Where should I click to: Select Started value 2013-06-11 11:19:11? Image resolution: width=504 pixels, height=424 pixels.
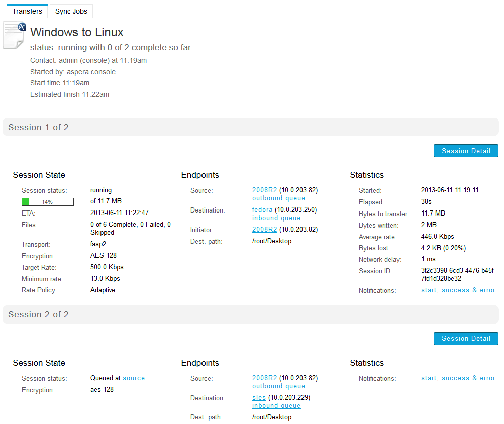[450, 190]
